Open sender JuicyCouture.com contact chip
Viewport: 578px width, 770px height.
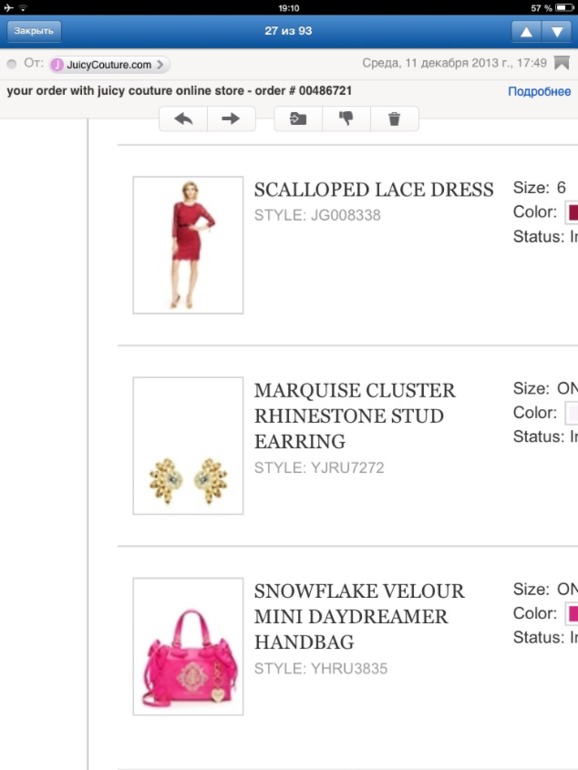[x=109, y=65]
